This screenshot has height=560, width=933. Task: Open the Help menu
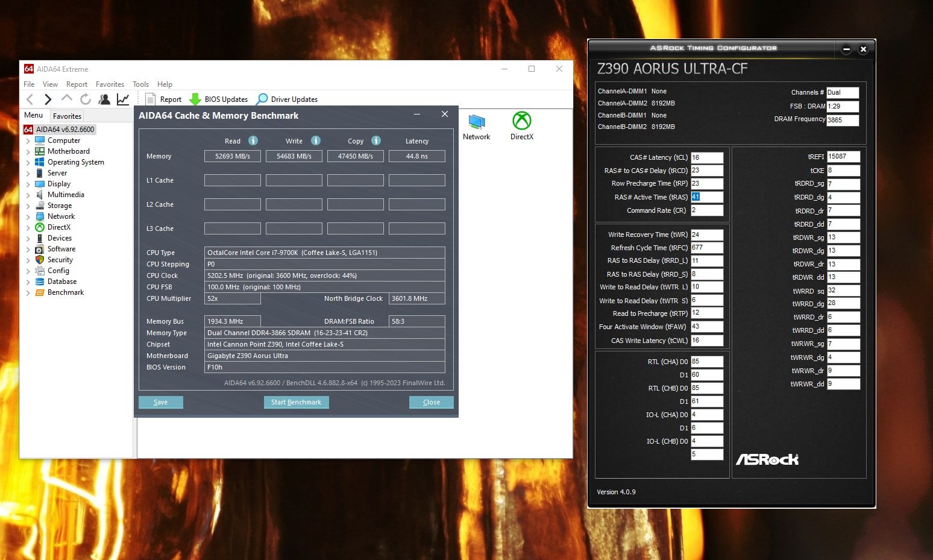pyautogui.click(x=165, y=84)
